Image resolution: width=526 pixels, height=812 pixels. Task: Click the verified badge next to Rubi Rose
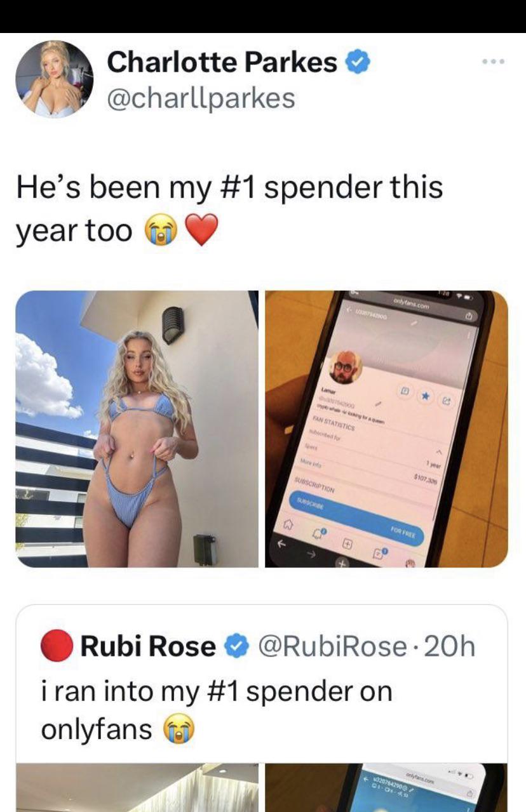235,647
